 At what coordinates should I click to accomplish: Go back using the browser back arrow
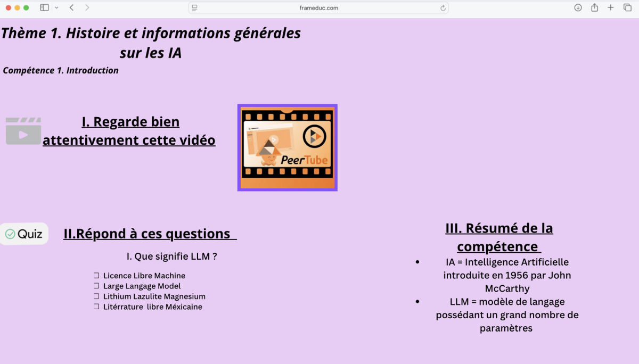coord(72,7)
